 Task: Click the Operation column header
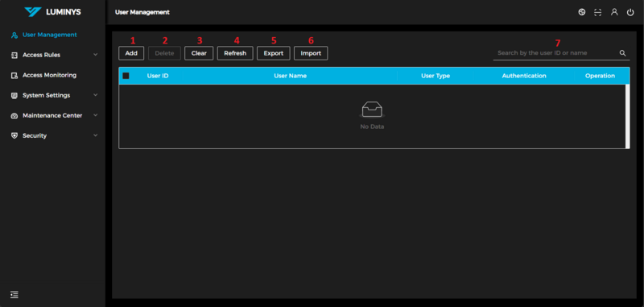click(x=600, y=76)
